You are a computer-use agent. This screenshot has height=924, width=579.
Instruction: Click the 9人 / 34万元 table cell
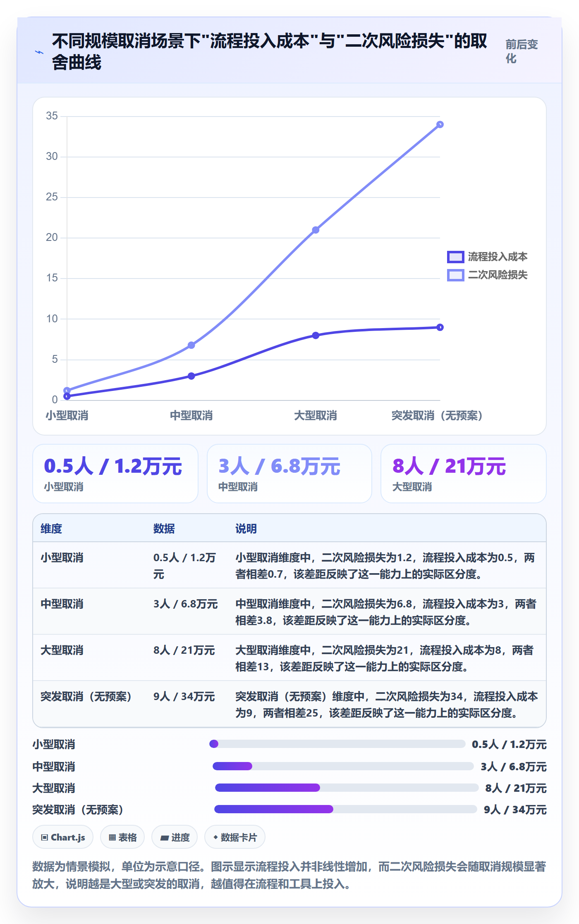point(184,696)
